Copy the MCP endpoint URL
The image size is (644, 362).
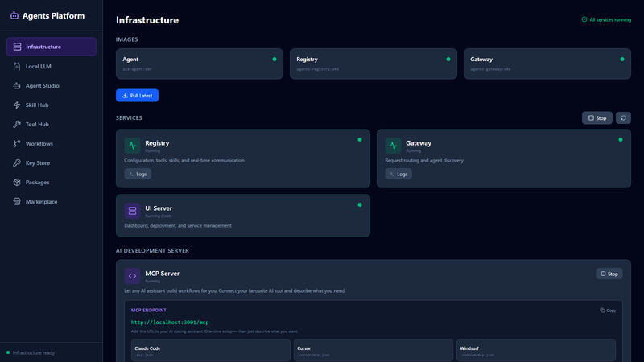coord(608,310)
